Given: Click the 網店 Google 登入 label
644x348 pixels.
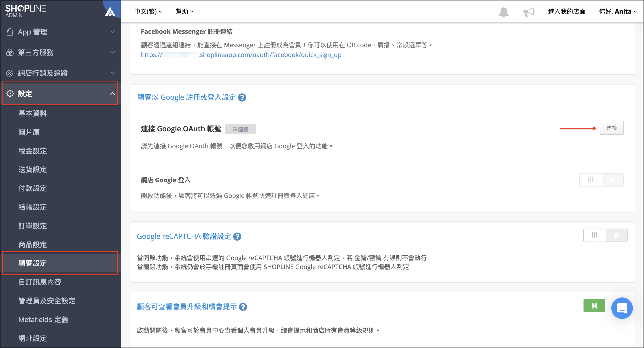Looking at the screenshot, I should (165, 180).
